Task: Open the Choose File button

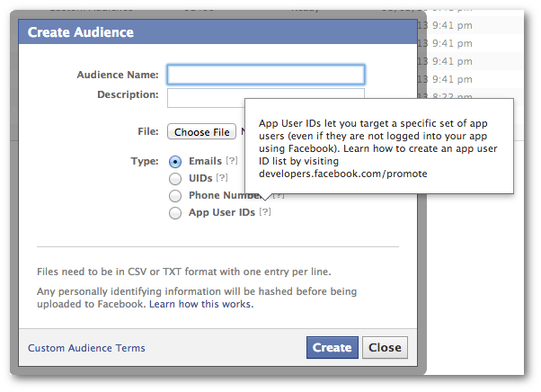Action: (202, 132)
